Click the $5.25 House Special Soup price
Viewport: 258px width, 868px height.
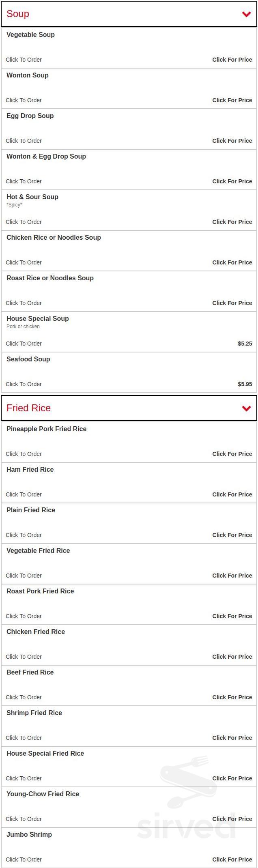(245, 344)
